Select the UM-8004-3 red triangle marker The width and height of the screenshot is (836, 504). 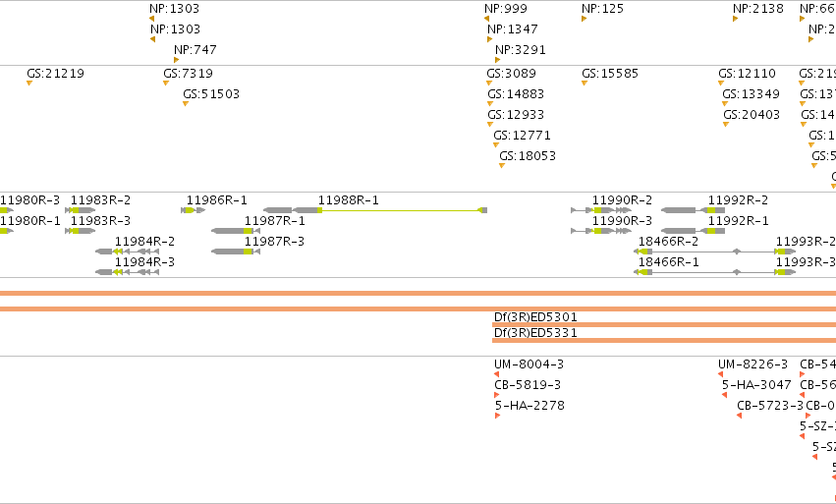click(x=497, y=374)
